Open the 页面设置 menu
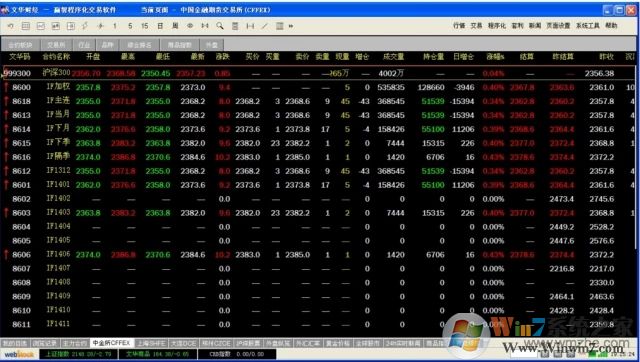The width and height of the screenshot is (640, 362). tap(558, 26)
